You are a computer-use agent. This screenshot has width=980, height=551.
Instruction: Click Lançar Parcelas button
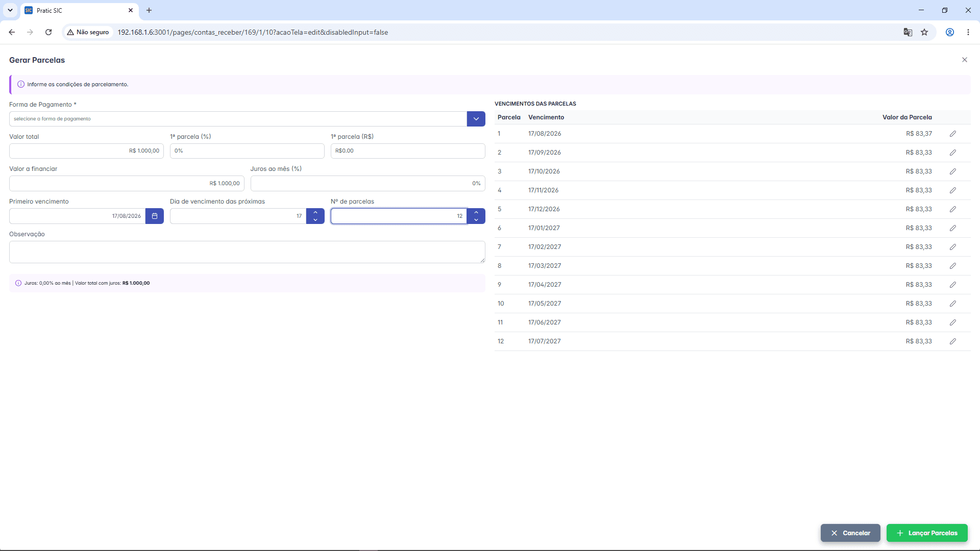click(x=927, y=533)
